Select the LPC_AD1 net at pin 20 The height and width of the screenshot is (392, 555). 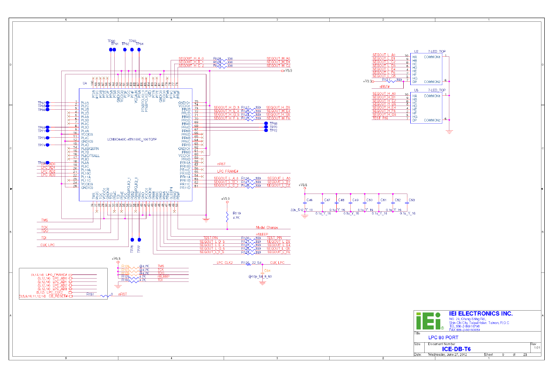pyautogui.click(x=48, y=168)
